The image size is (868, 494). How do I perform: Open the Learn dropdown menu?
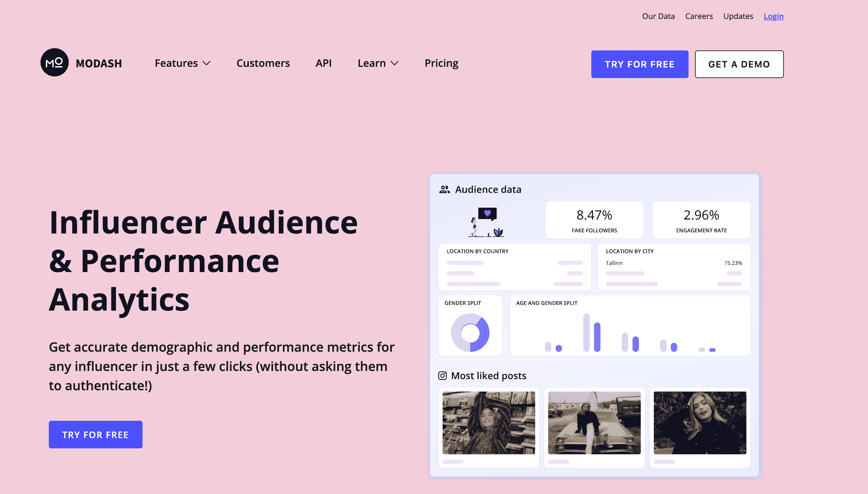(x=378, y=64)
